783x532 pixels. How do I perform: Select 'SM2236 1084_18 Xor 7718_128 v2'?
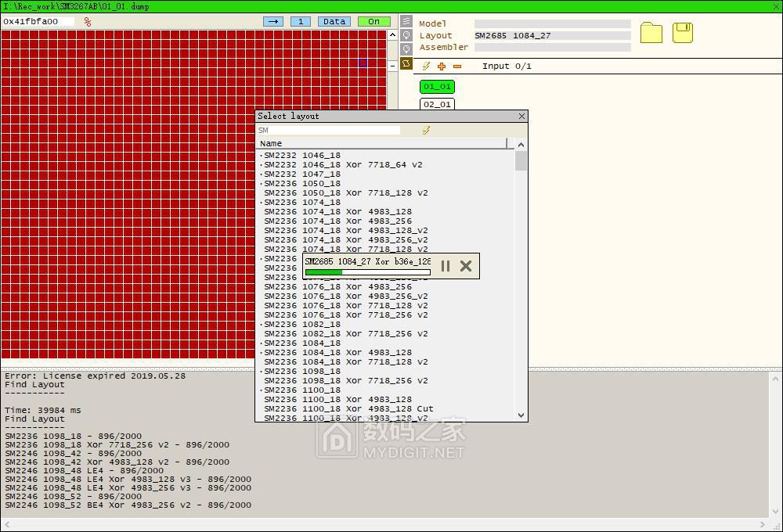coord(345,361)
